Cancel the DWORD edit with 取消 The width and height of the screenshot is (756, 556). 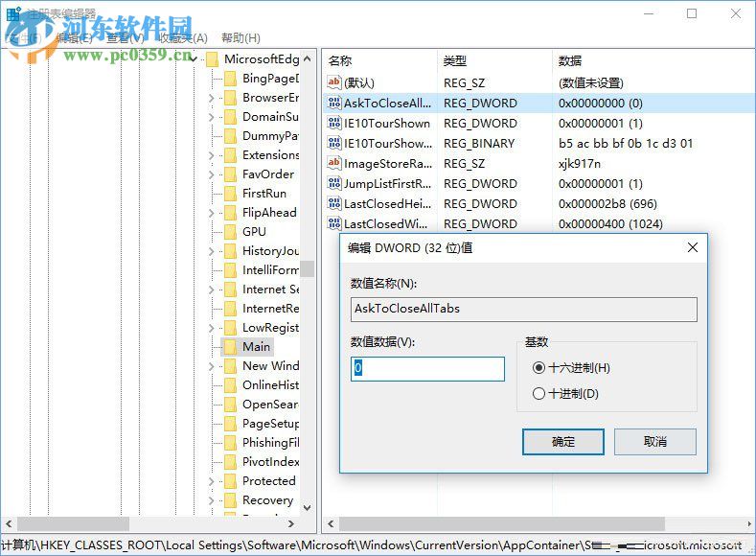654,442
